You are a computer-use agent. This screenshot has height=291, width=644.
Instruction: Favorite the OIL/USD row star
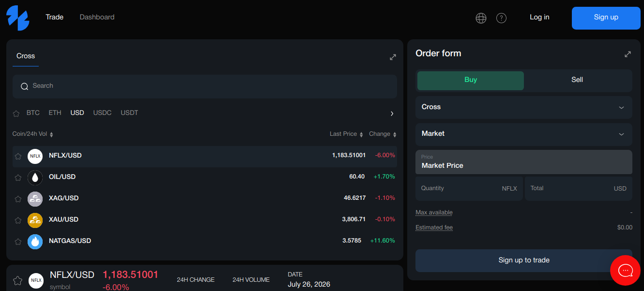coord(18,178)
